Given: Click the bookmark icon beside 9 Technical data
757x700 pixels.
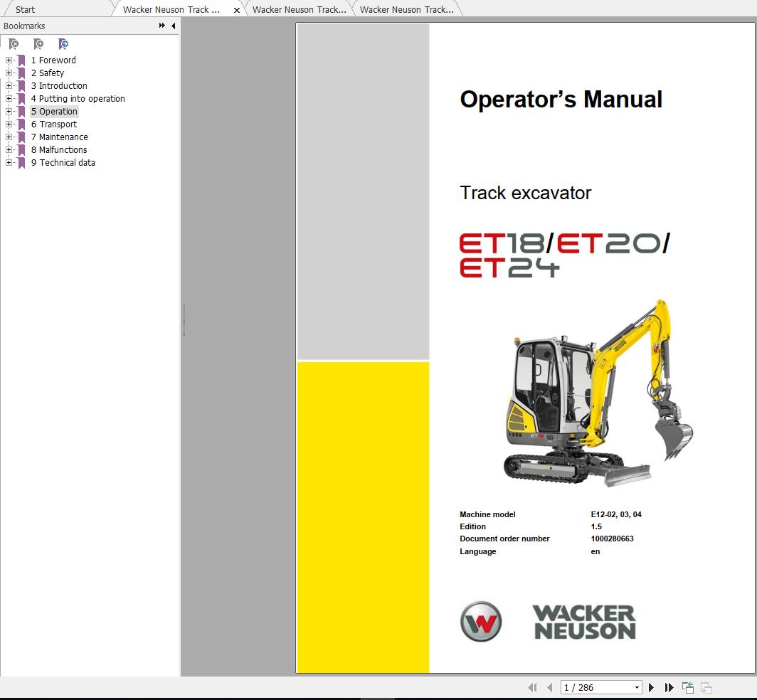Looking at the screenshot, I should pos(21,163).
